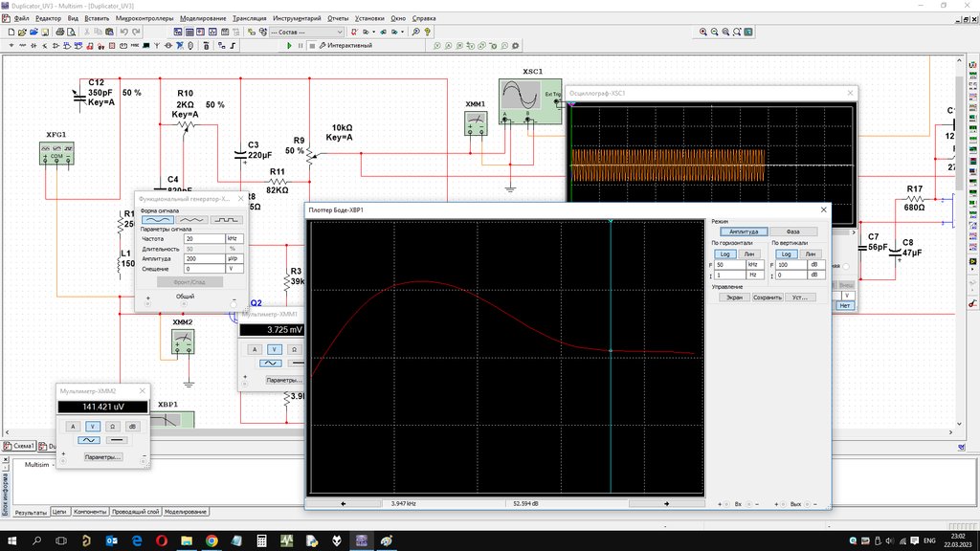This screenshot has height=551, width=980.
Task: Open the Bode horizontal I unit Hz dropdown
Action: (x=755, y=275)
